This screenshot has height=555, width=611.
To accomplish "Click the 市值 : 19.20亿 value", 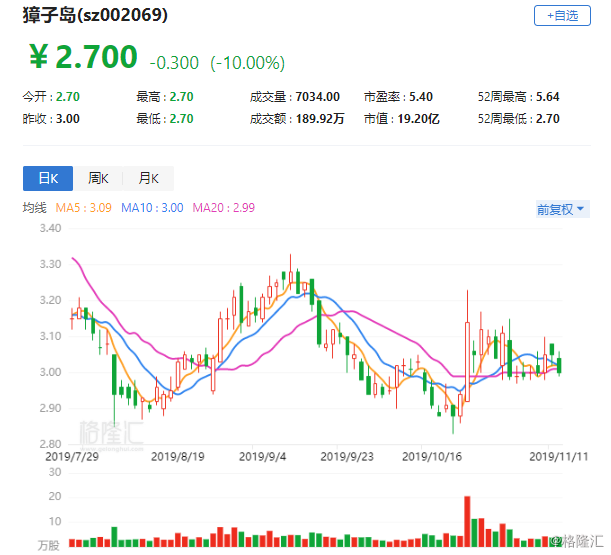I will [x=402, y=118].
